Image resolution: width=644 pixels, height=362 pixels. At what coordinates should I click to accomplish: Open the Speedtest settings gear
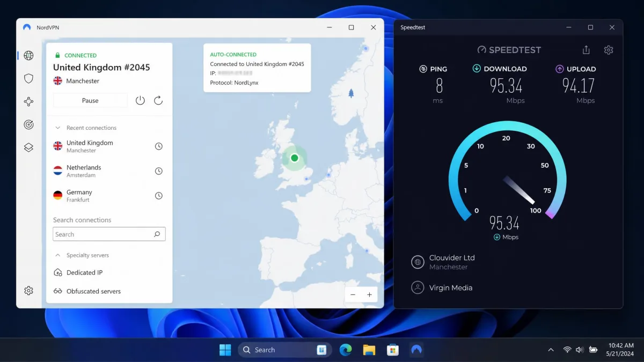click(x=609, y=50)
